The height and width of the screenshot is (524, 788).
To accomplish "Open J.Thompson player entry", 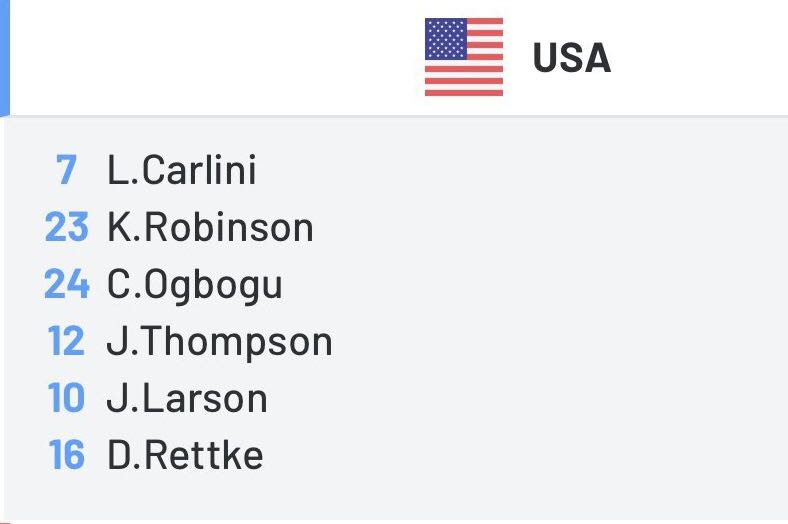I will coord(220,342).
